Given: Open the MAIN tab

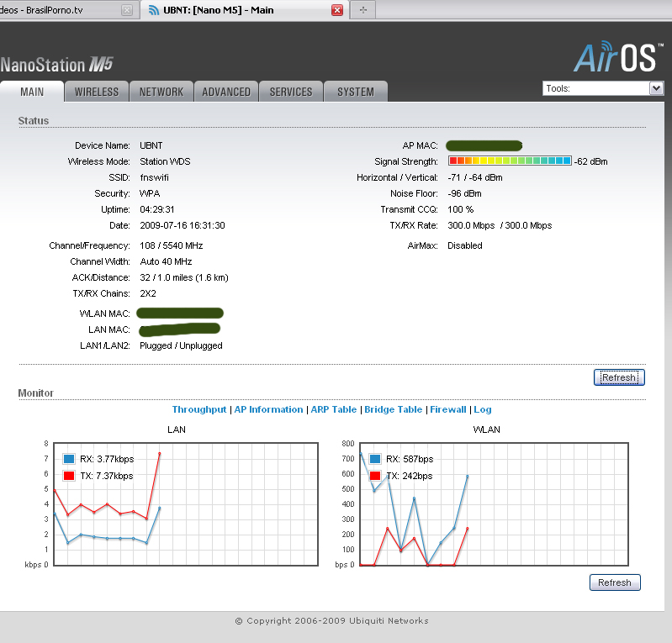Looking at the screenshot, I should point(32,92).
